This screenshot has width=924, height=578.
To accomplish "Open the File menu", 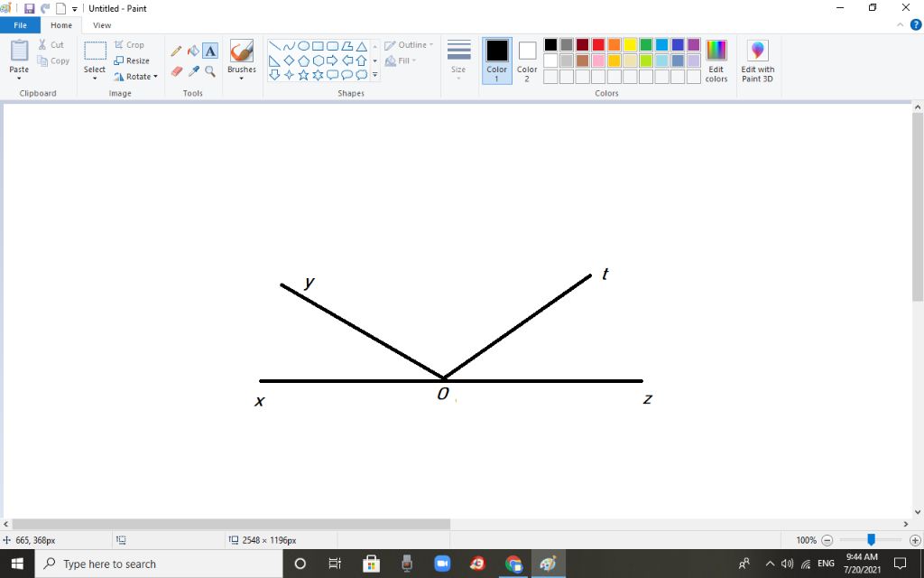I will (20, 25).
